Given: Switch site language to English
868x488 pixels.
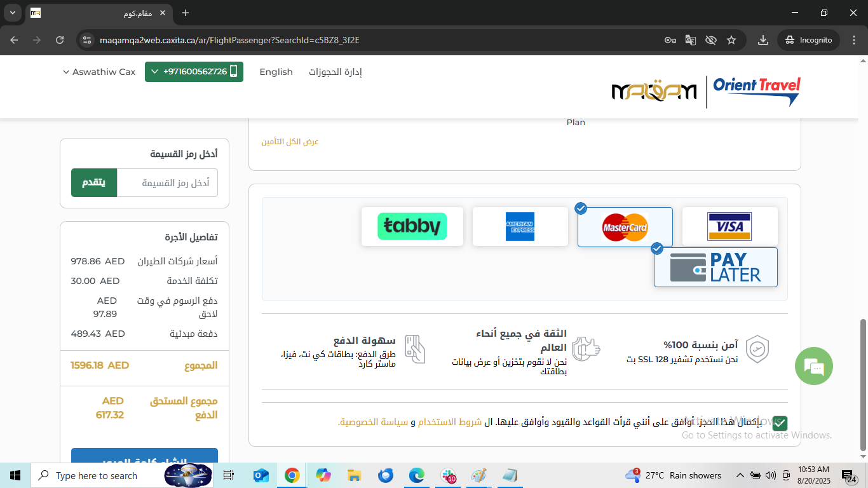Looking at the screenshot, I should tap(276, 72).
